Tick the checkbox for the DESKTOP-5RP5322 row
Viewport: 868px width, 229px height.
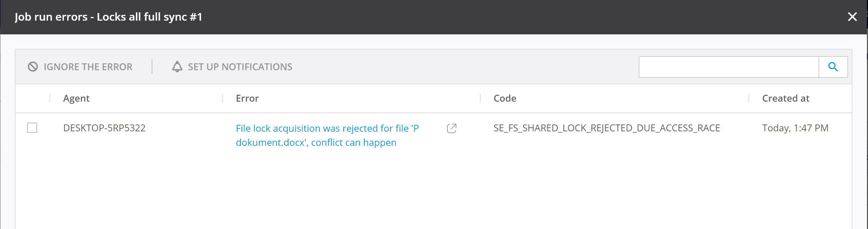pos(32,128)
